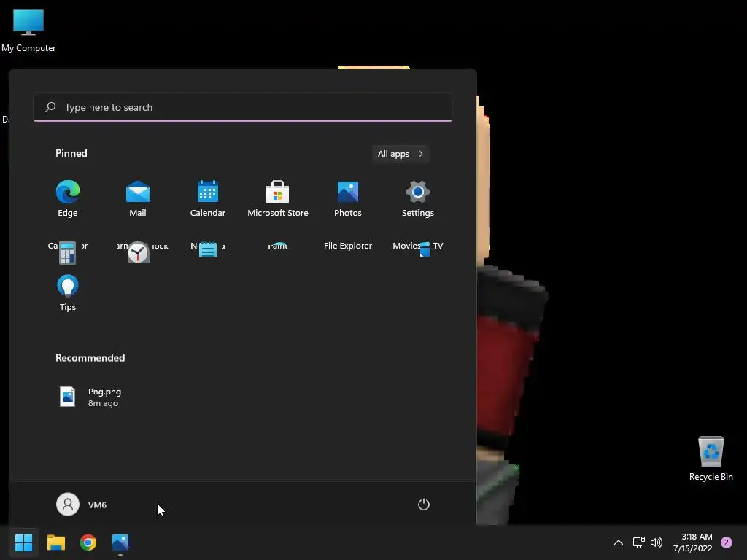The height and width of the screenshot is (560, 747).
Task: Open Settings gear in pinned apps
Action: [418, 199]
